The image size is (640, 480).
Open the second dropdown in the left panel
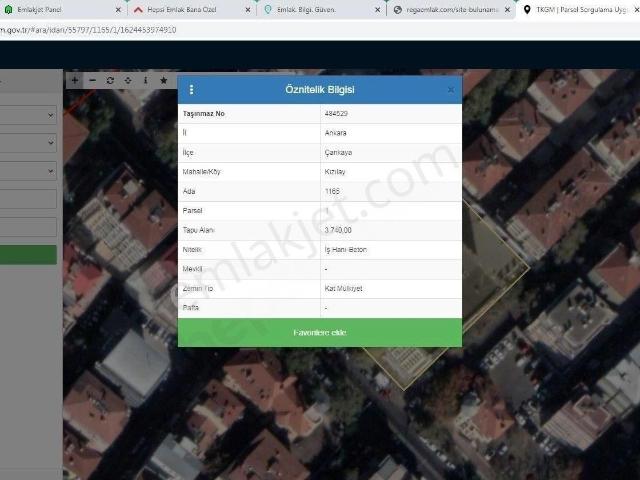[28, 143]
